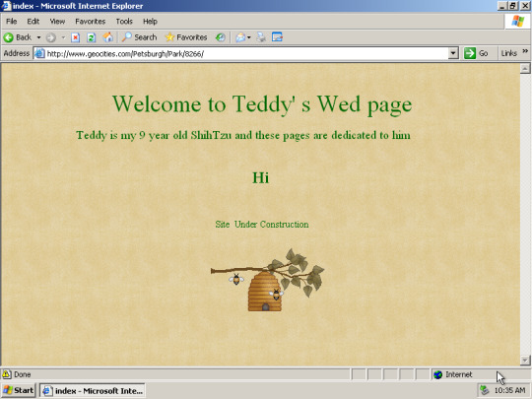532x399 pixels.
Task: Click the Media toolbar icon
Action: (221, 37)
